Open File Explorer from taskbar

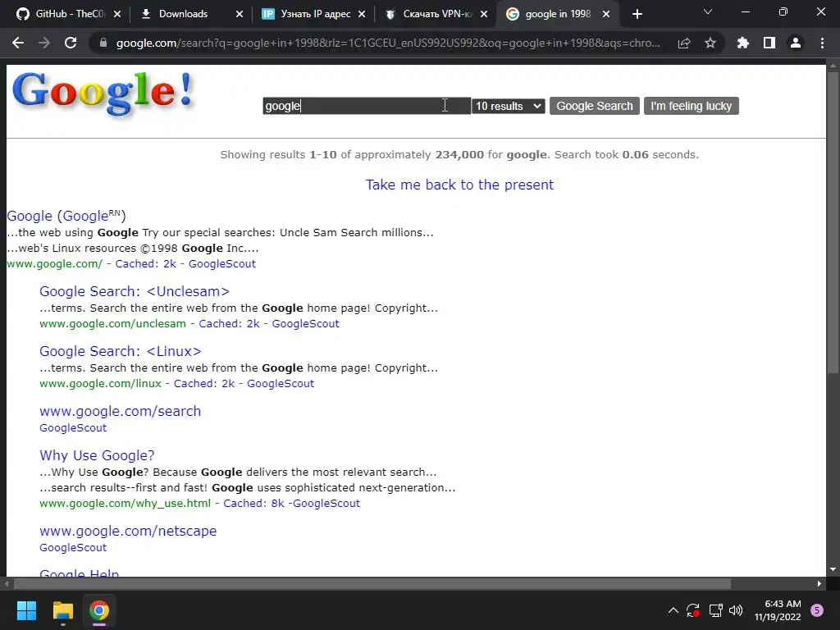[x=62, y=610]
